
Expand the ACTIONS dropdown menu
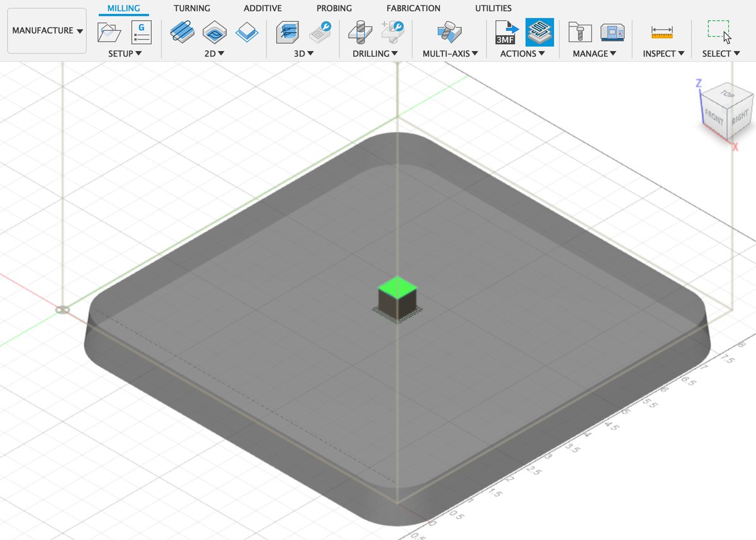click(522, 54)
